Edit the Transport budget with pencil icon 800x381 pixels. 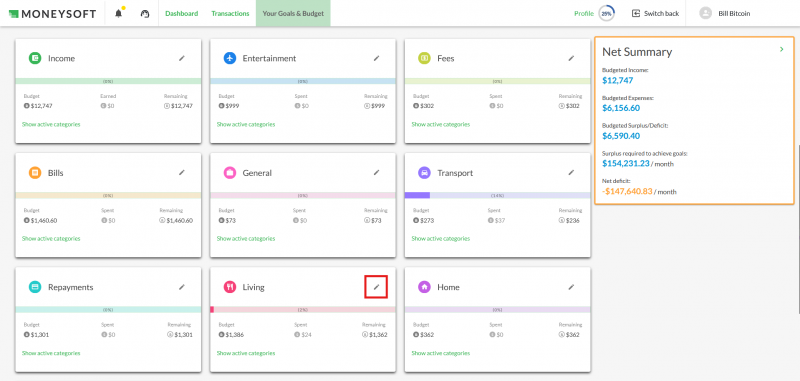point(571,172)
